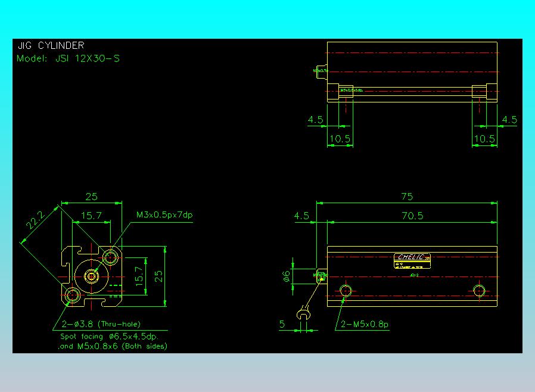Viewport: 535px width, 392px height.
Task: Click the 2-M5x0.8p port annotation
Action: (x=365, y=324)
